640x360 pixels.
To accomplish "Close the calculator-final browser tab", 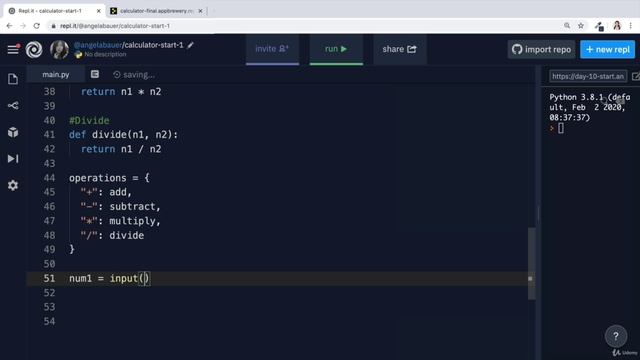I will (x=200, y=11).
